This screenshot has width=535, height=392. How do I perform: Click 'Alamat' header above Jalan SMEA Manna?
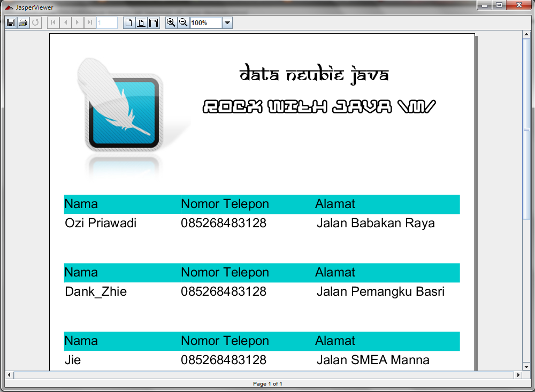335,341
